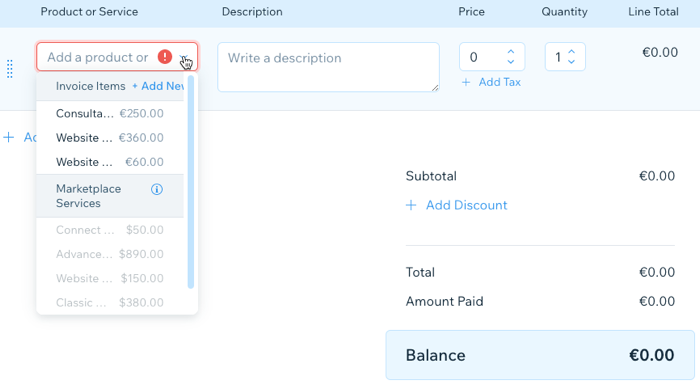Select the Website item priced €360.00
This screenshot has height=385, width=700.
[110, 138]
